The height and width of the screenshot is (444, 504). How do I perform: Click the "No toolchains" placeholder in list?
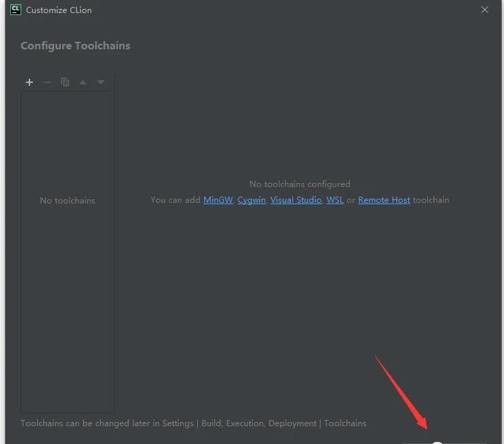coord(67,201)
